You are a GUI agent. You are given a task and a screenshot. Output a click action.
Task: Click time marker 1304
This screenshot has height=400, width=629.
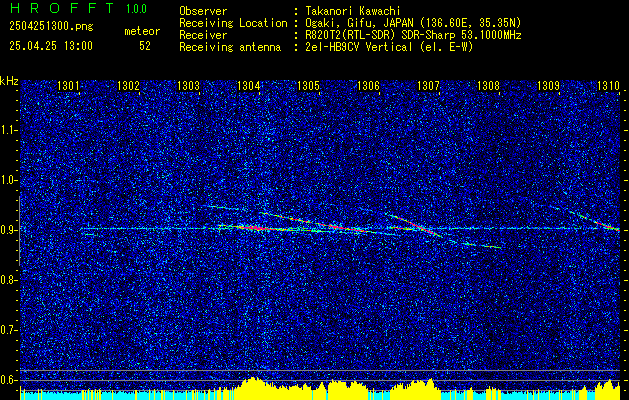pos(248,86)
